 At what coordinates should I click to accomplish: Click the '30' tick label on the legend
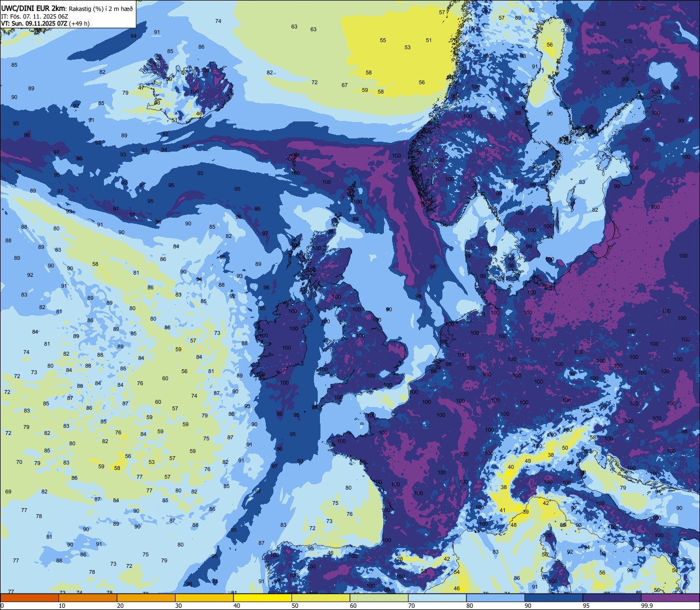tap(178, 606)
